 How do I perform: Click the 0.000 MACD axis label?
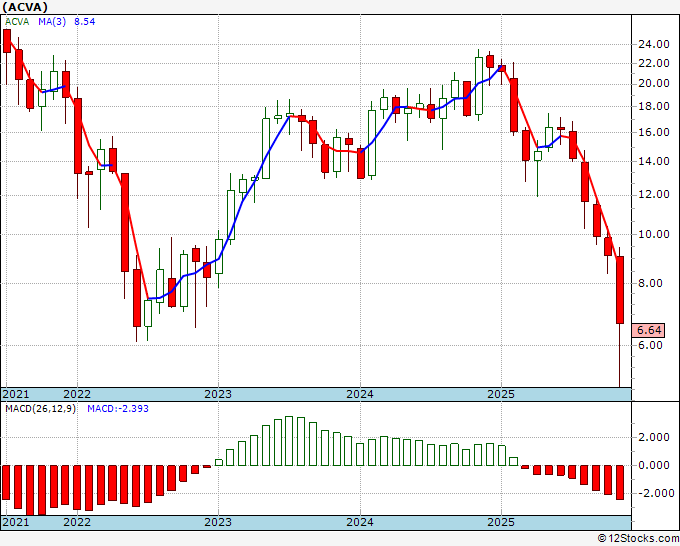pyautogui.click(x=656, y=465)
